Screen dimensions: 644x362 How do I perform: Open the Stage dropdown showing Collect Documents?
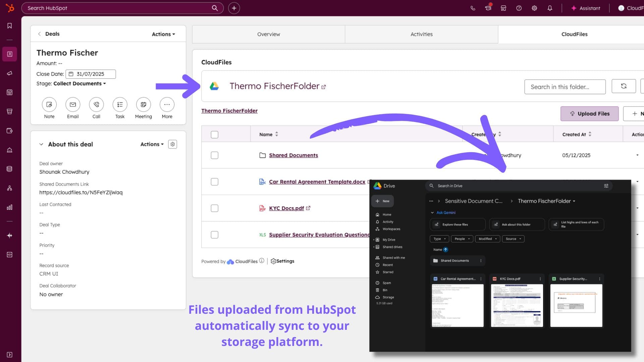(80, 83)
